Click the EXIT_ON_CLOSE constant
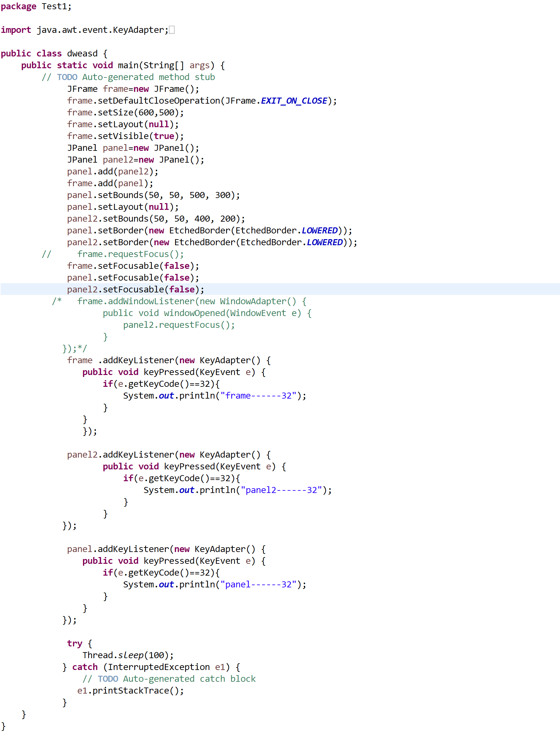Image resolution: width=560 pixels, height=743 pixels. pyautogui.click(x=294, y=101)
